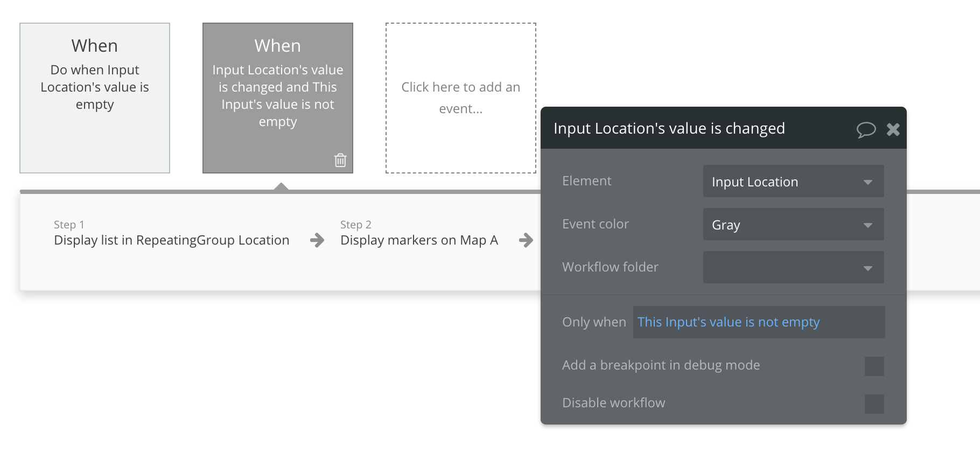
Task: Click the panel title bar text
Action: tap(669, 129)
